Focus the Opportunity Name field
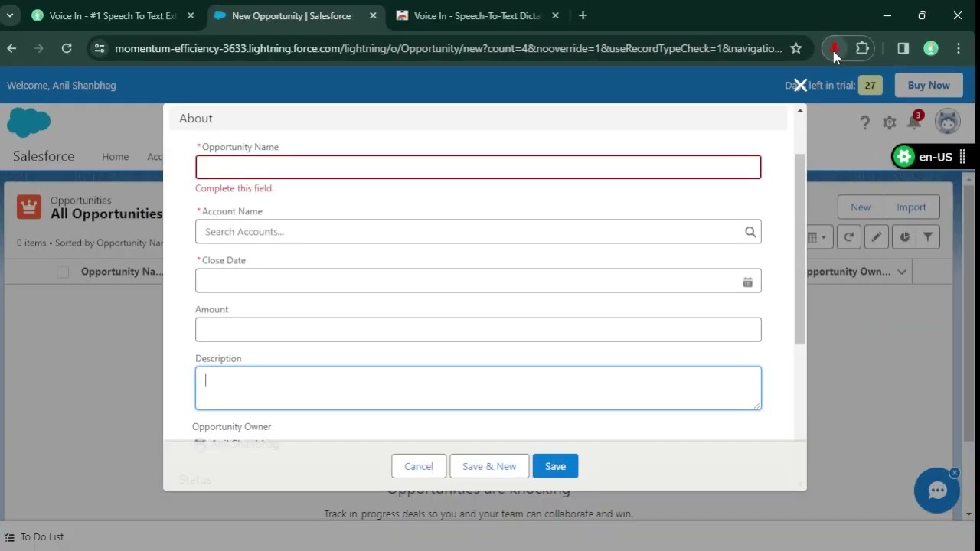Viewport: 980px width, 551px height. click(479, 167)
